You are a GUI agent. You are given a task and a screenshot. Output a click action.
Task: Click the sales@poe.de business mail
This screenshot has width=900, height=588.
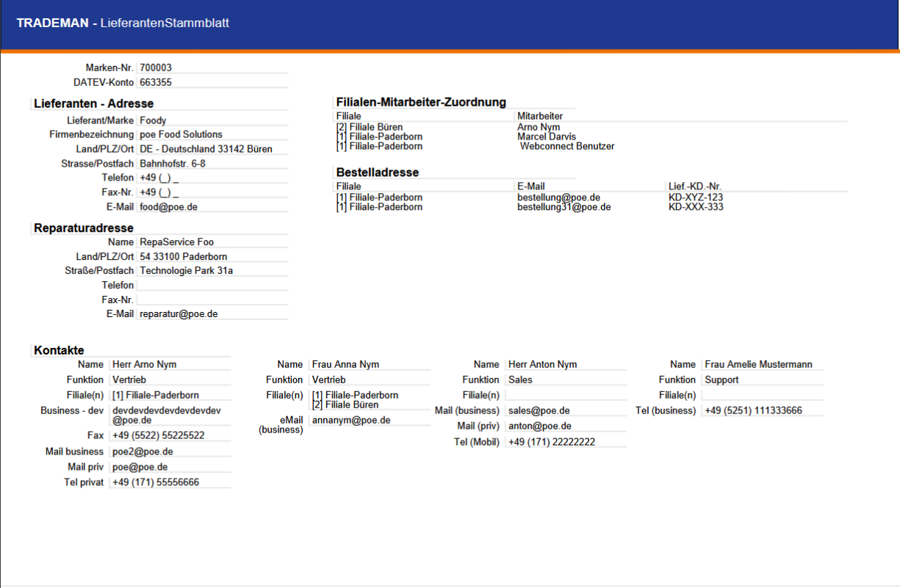[539, 410]
